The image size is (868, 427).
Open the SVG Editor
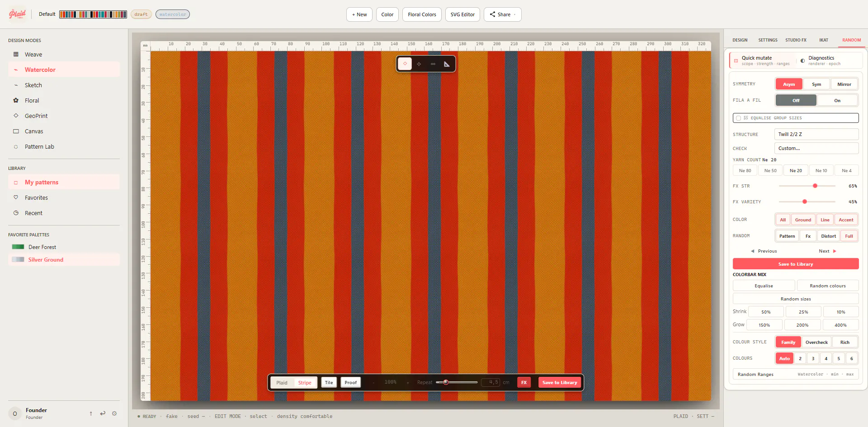pos(462,14)
